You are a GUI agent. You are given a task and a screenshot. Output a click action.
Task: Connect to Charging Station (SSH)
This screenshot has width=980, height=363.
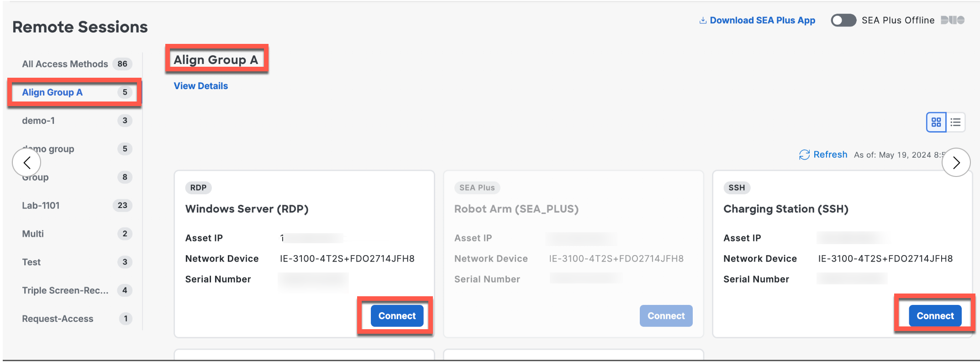[935, 316]
